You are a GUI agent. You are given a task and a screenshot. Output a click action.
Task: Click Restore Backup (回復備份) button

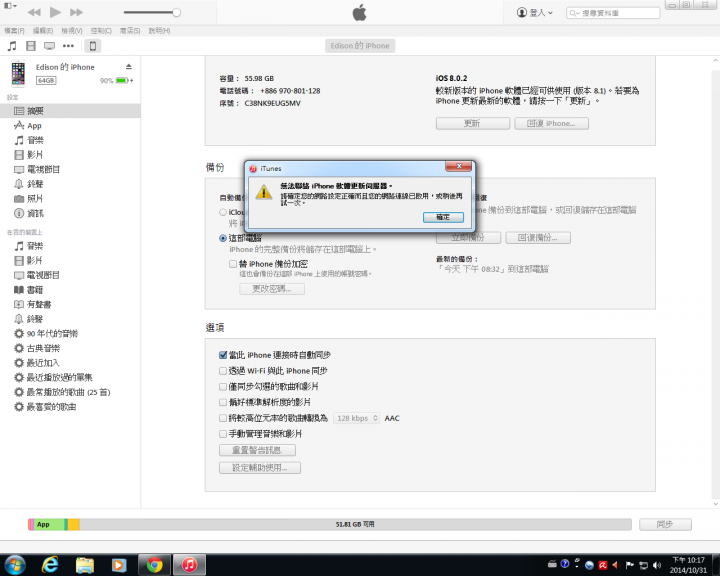coord(538,237)
